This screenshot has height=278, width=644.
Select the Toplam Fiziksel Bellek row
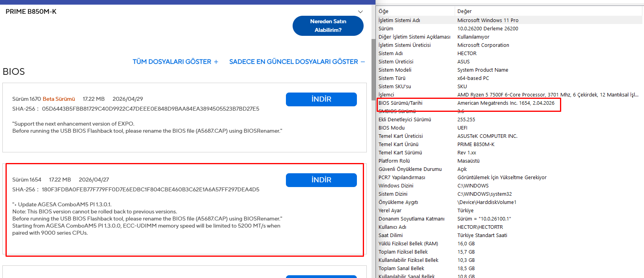click(x=510, y=252)
